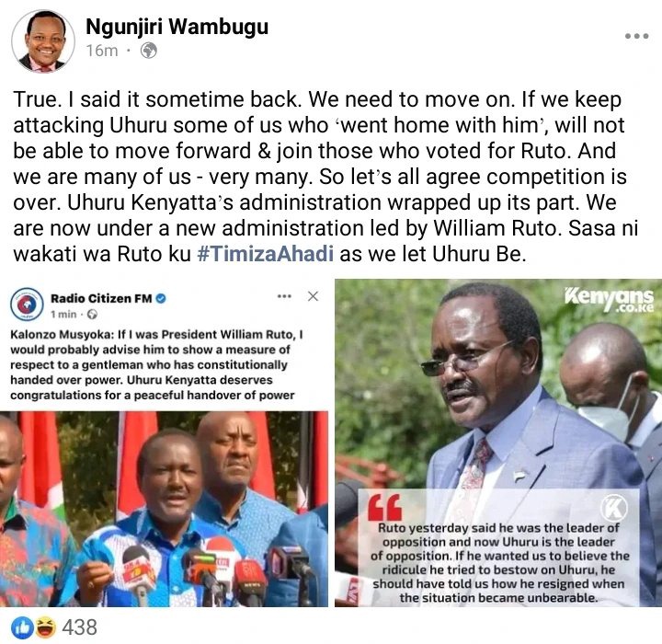This screenshot has height=644, width=662.
Task: Click the Radio Citizen FM verified badge
Action: click(161, 298)
